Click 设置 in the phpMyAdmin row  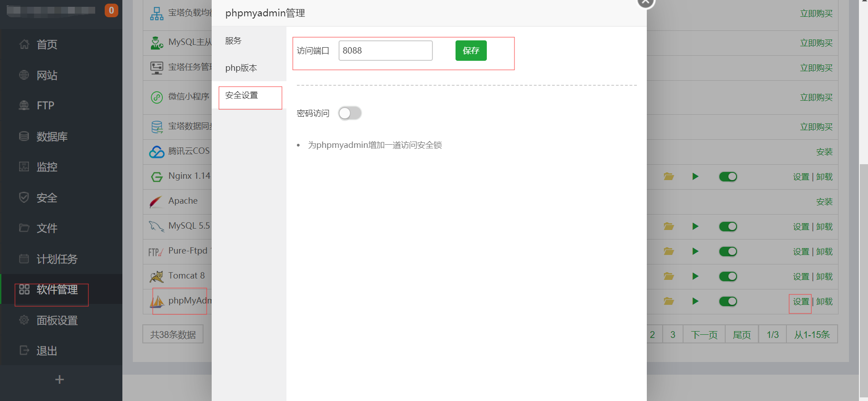pyautogui.click(x=801, y=302)
